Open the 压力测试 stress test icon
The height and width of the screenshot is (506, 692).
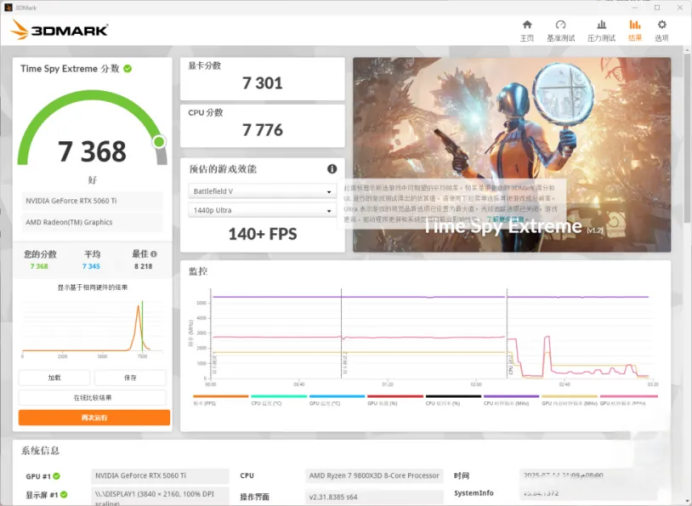[601, 25]
